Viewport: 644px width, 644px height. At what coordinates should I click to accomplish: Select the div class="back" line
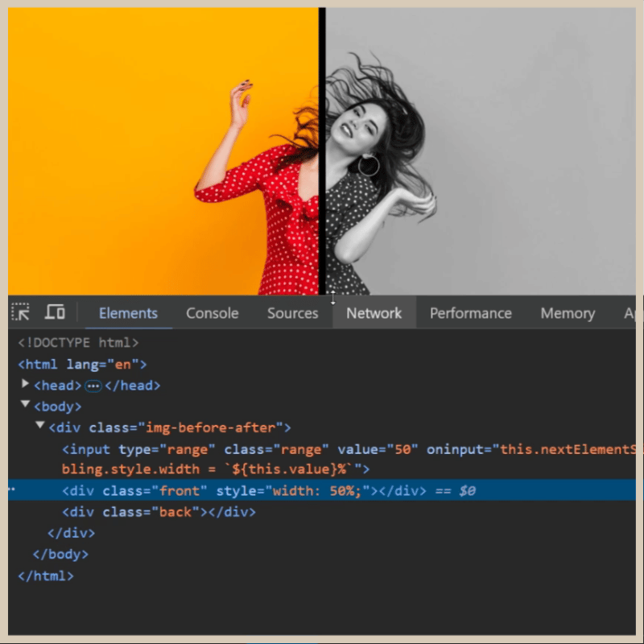tap(159, 512)
